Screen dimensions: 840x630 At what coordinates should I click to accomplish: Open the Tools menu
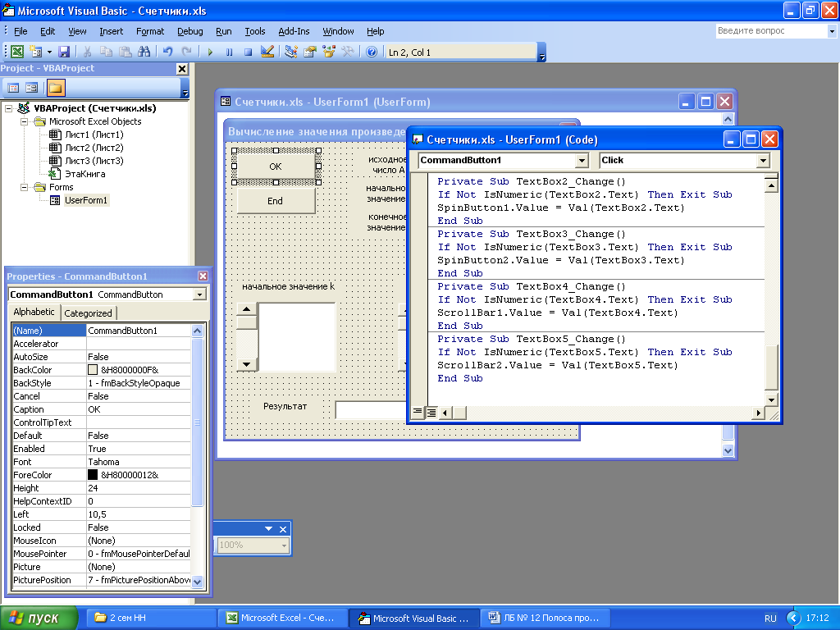pyautogui.click(x=254, y=31)
